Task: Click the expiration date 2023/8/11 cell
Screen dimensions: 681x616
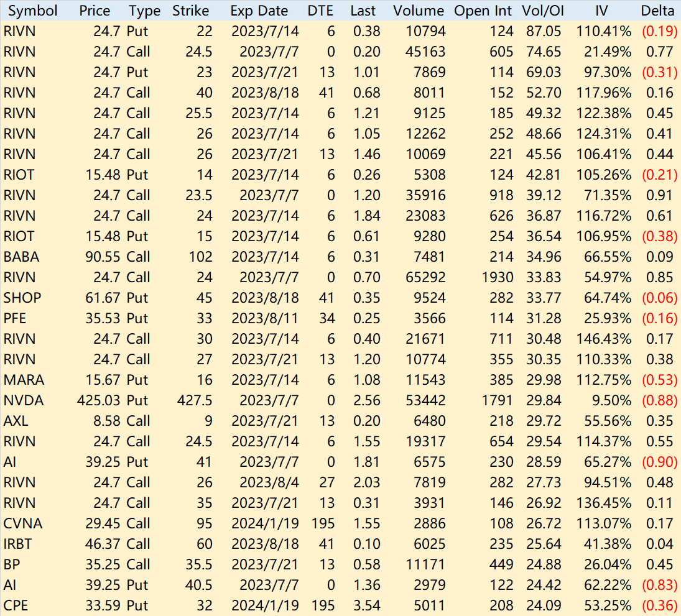Action: (x=265, y=318)
